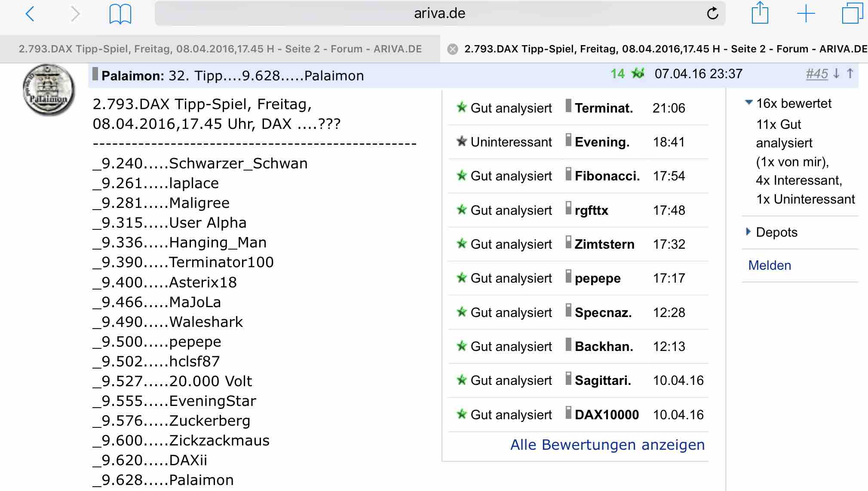Click the green star rating icon beside 14
Image resolution: width=868 pixels, height=491 pixels.
point(638,74)
